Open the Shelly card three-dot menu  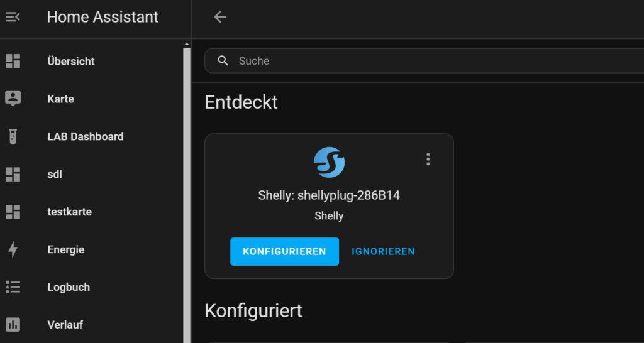[428, 159]
